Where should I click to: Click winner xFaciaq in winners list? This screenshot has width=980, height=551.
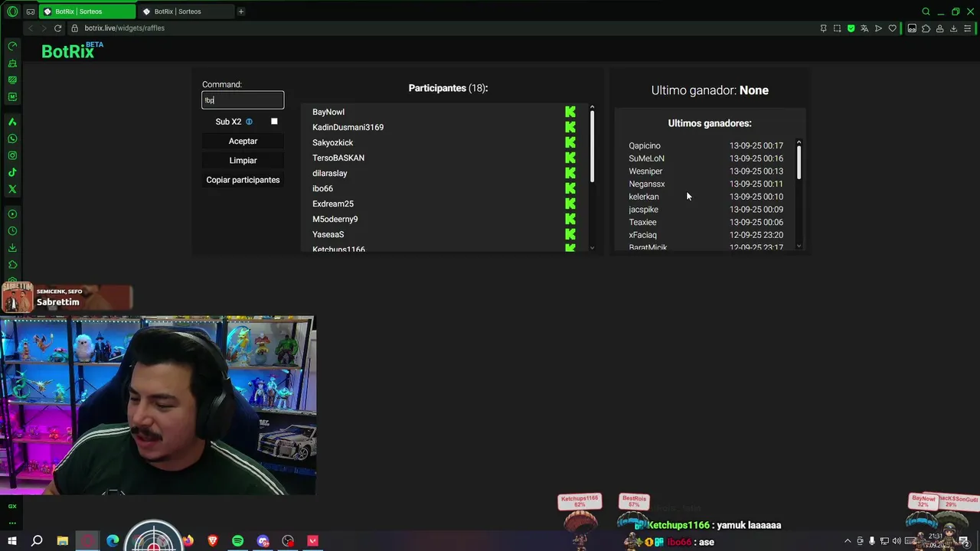click(643, 235)
